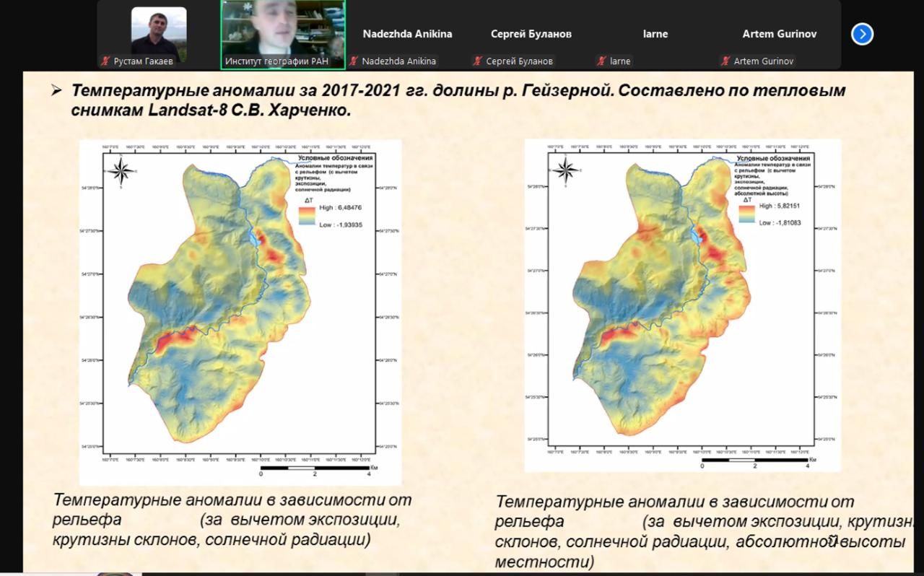Click the compass rose on the right map
Screen dimensions: 924x576
click(567, 170)
